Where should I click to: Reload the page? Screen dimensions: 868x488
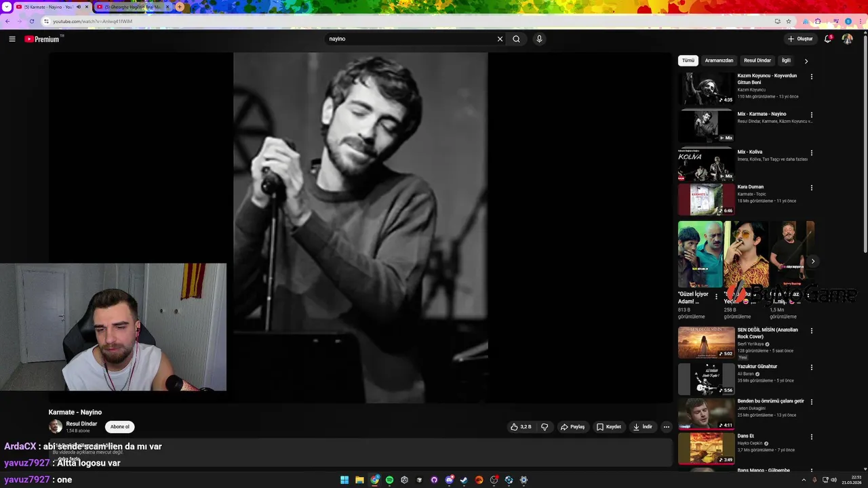31,21
